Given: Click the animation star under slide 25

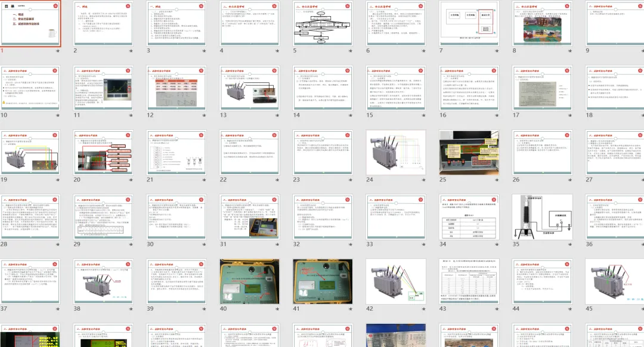Looking at the screenshot, I should (497, 180).
